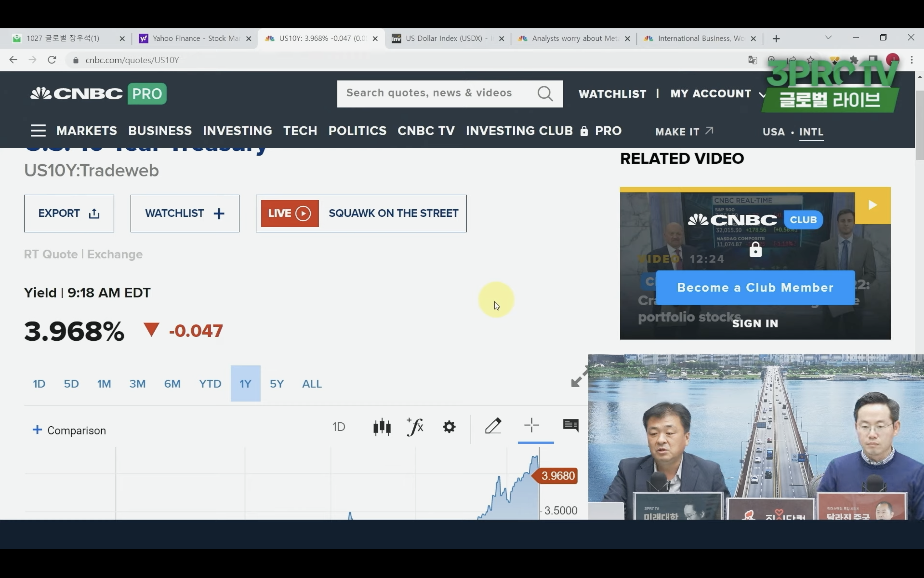The image size is (924, 578).
Task: Open the CNBC TV menu
Action: click(x=426, y=131)
